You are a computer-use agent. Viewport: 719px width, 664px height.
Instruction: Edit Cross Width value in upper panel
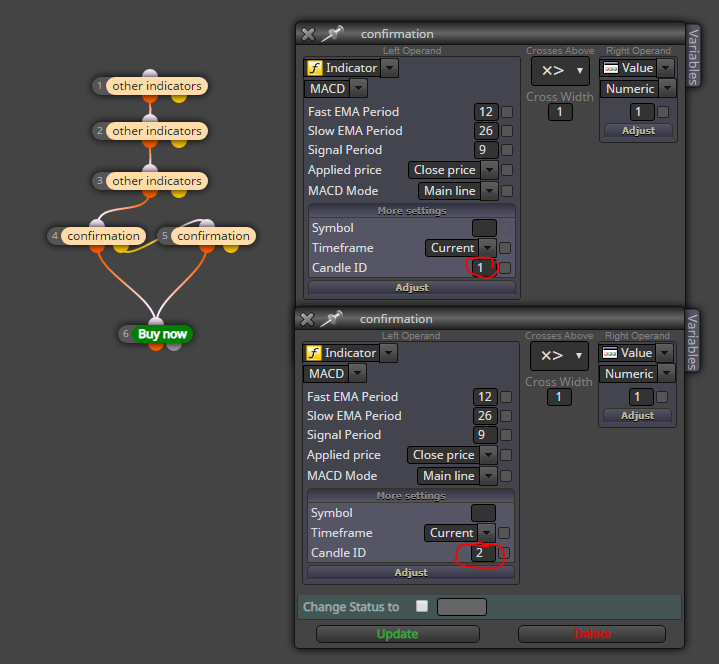click(560, 112)
